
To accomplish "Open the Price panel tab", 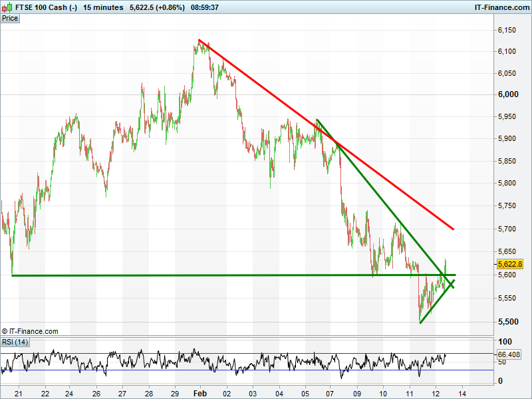I will point(10,18).
